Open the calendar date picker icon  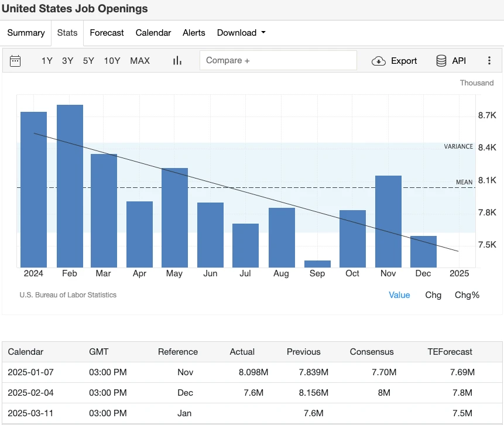click(15, 61)
